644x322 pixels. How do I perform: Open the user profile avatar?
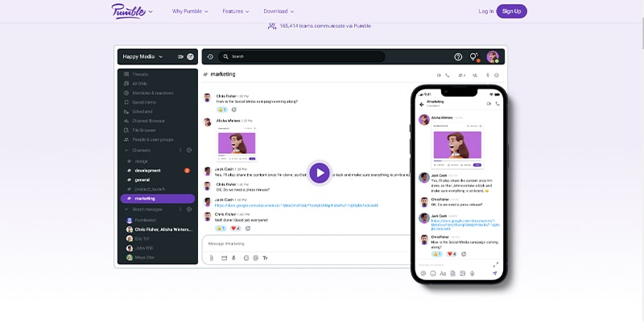[493, 56]
